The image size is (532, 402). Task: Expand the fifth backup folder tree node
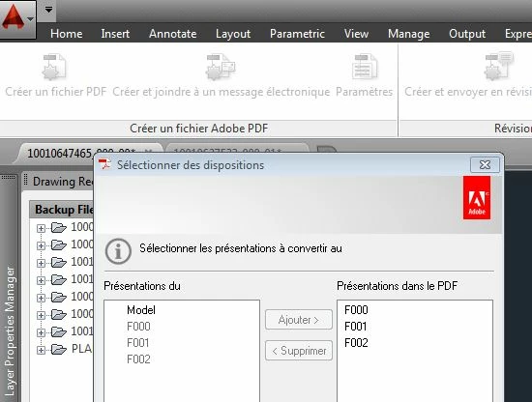[x=41, y=298]
